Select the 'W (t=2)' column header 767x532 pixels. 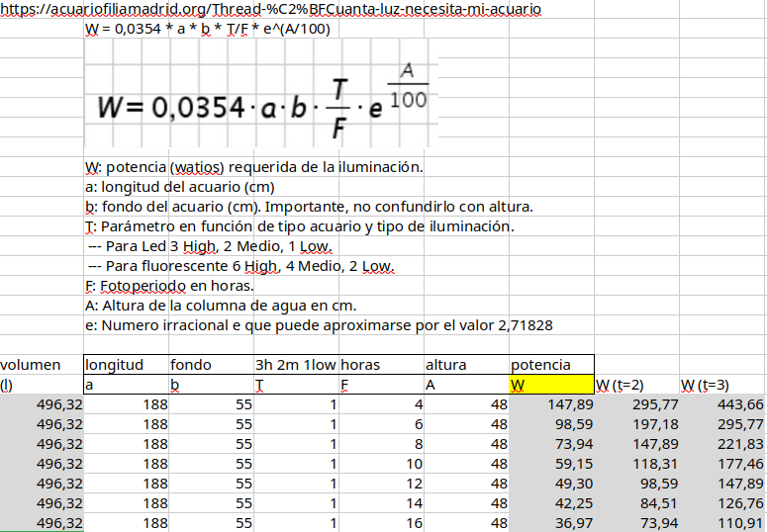(x=636, y=385)
